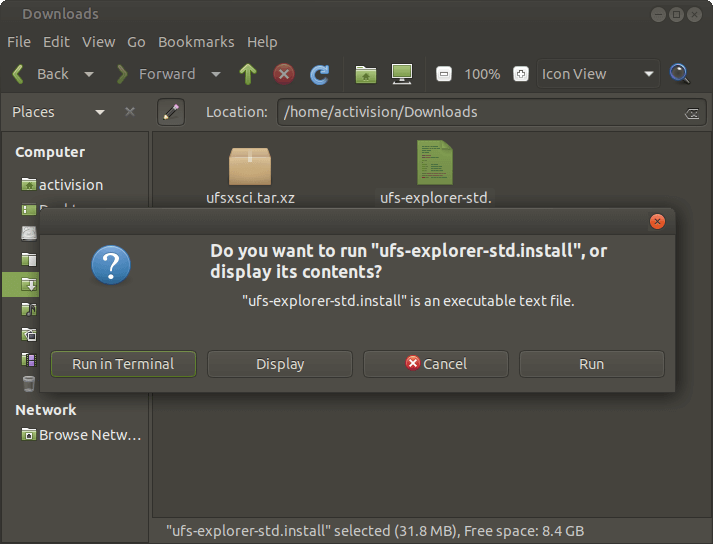Go back using the Back arrow
The width and height of the screenshot is (713, 544).
tap(18, 74)
